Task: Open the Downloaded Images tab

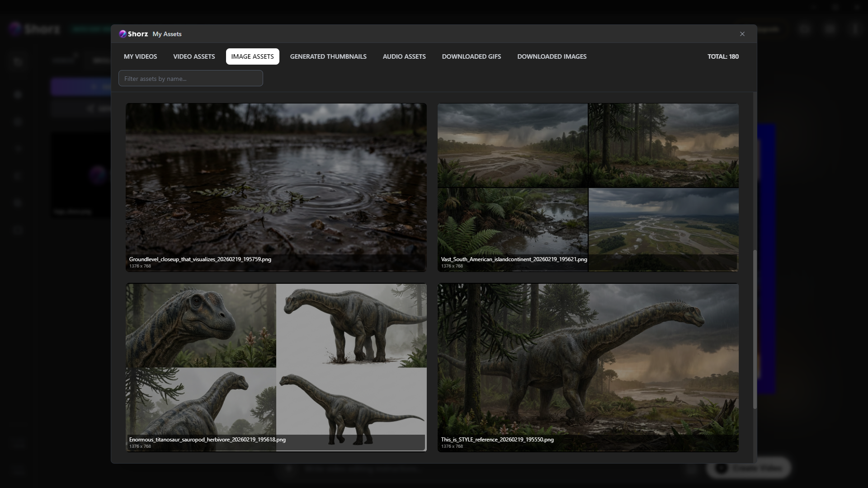Action: click(552, 56)
